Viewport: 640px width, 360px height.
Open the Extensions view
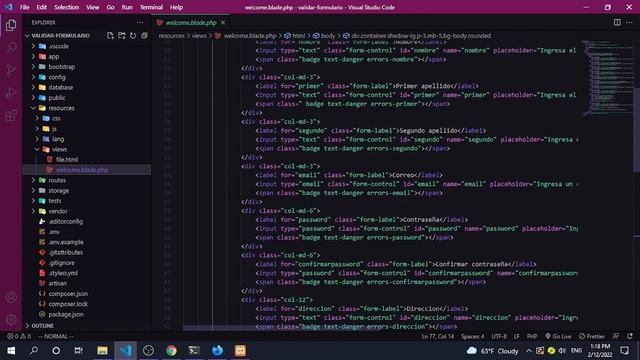click(x=11, y=116)
